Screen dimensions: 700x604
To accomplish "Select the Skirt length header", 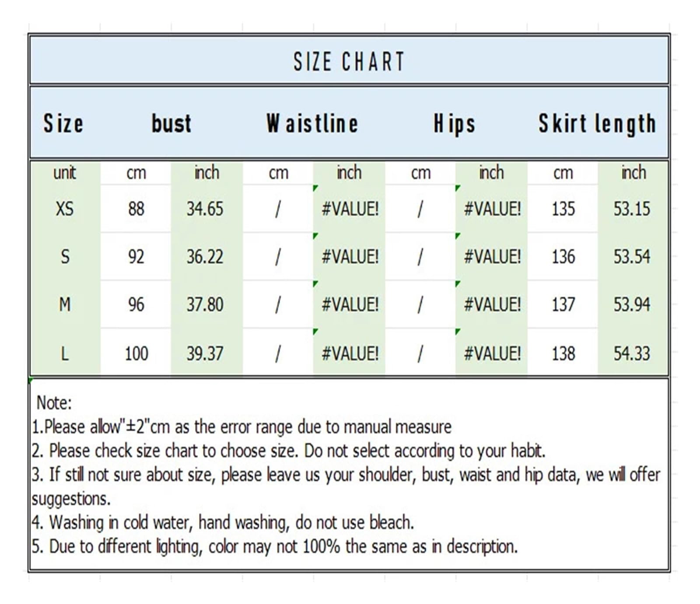I will (597, 123).
